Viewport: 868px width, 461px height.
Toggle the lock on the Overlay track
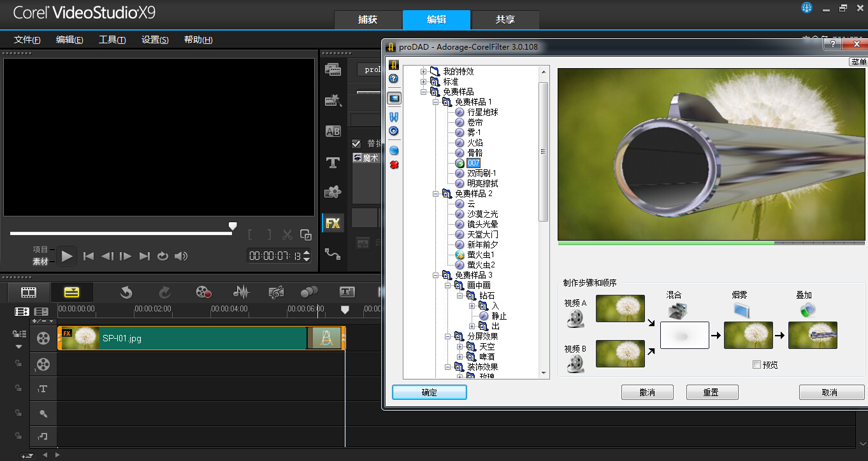click(x=18, y=363)
